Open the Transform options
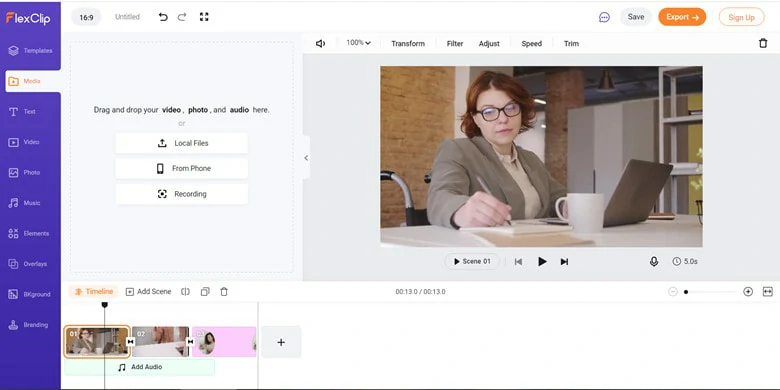The image size is (780, 390). 408,44
